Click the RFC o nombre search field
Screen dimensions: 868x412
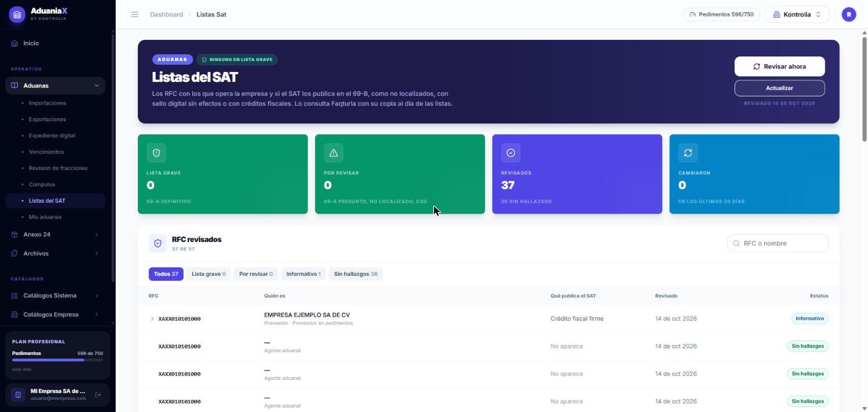click(x=778, y=243)
